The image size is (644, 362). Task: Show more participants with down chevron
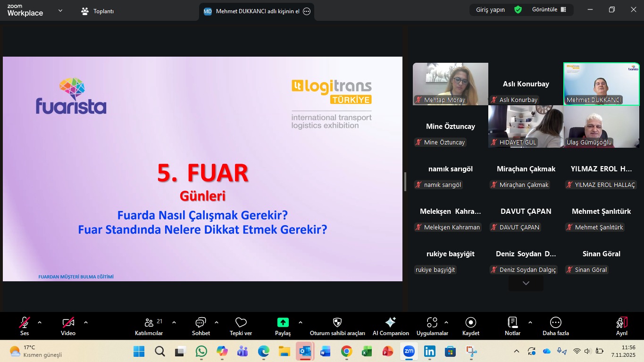point(526,283)
